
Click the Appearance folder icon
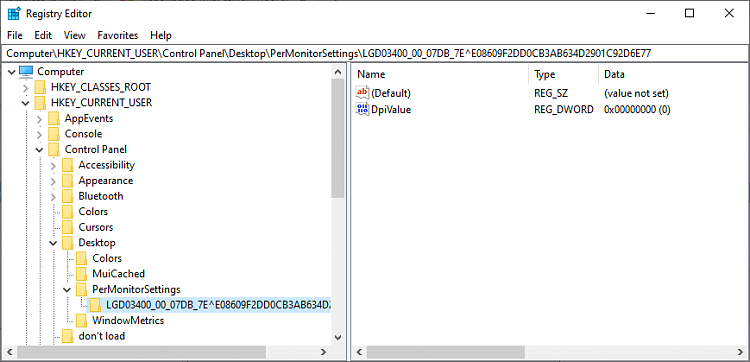[x=67, y=180]
